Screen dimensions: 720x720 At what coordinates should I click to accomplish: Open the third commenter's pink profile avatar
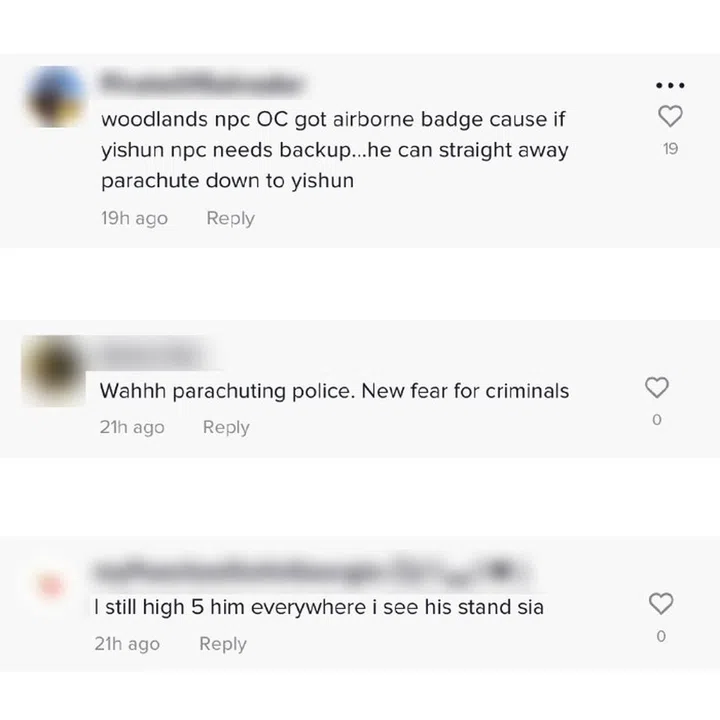coord(50,586)
